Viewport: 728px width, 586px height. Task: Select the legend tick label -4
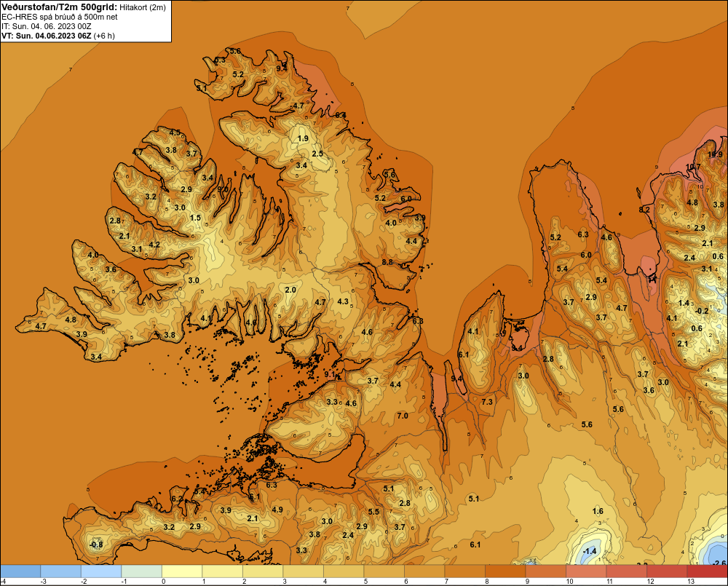point(3,582)
